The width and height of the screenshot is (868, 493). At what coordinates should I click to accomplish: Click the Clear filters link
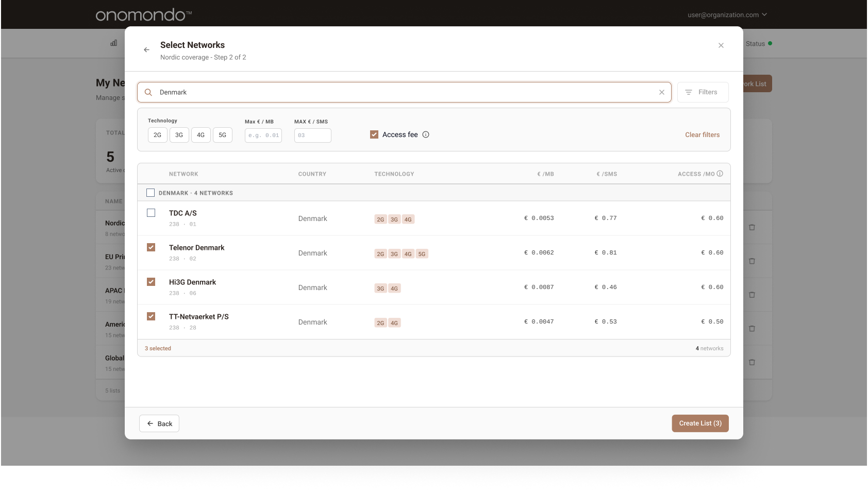(702, 134)
